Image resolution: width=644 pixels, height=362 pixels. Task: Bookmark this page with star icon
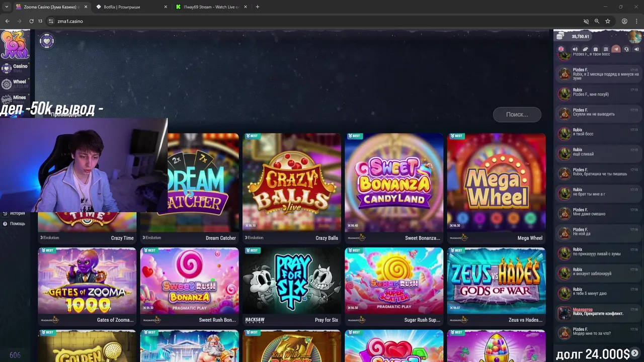click(608, 21)
